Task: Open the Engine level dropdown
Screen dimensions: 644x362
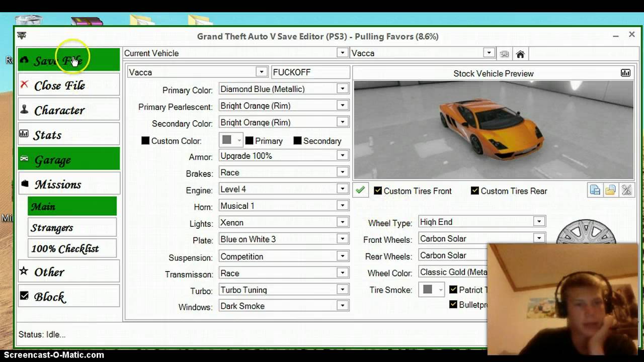Action: click(342, 189)
